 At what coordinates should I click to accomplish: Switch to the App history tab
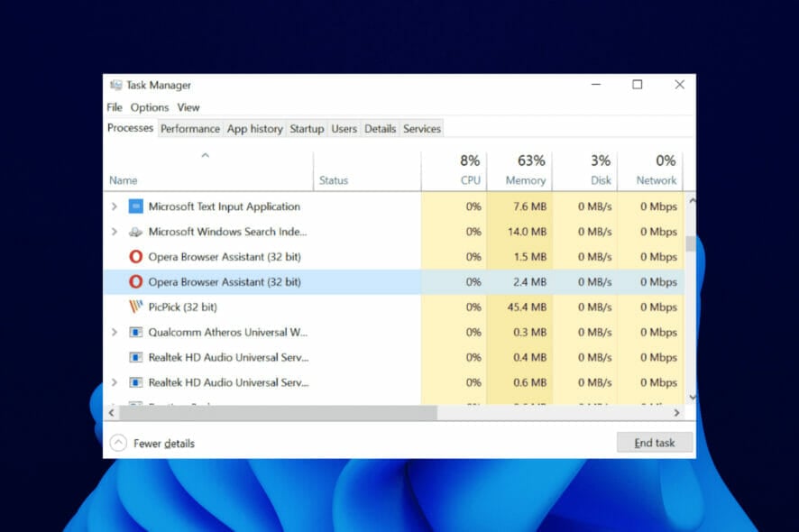[255, 129]
